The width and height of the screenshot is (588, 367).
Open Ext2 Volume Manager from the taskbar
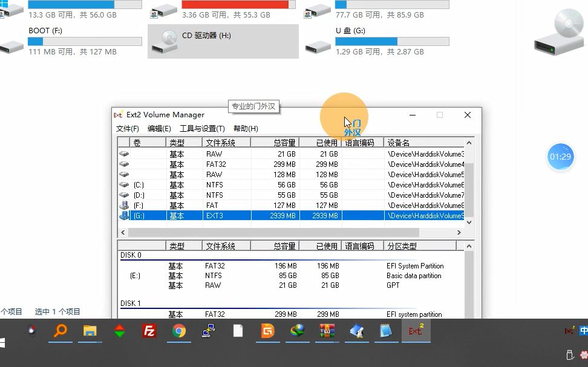416,331
